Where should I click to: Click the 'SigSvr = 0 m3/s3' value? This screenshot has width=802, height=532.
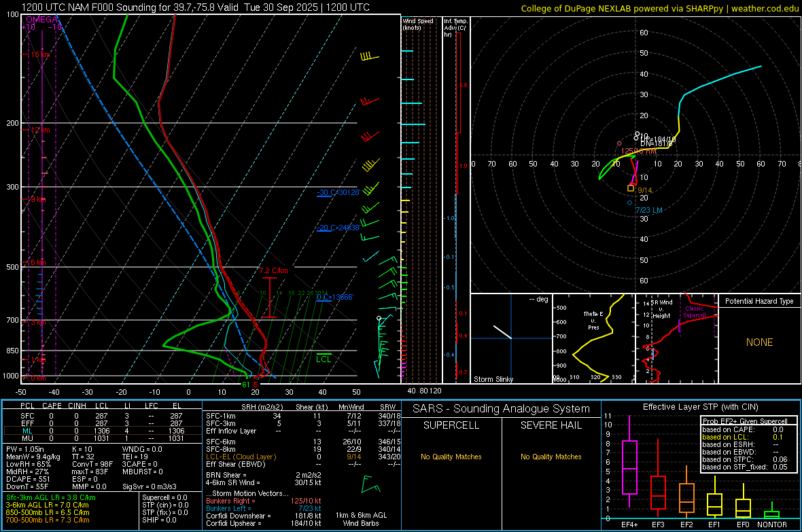pyautogui.click(x=150, y=487)
